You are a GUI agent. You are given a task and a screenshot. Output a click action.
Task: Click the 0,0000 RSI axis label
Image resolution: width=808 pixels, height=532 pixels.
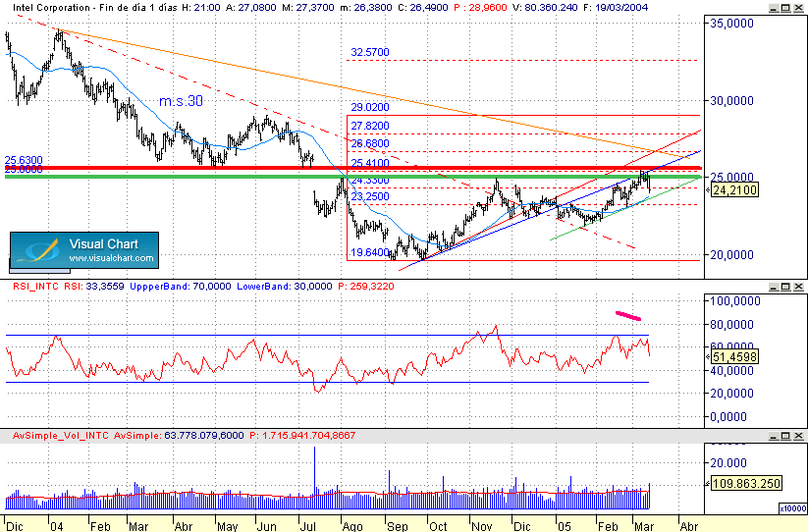point(728,416)
